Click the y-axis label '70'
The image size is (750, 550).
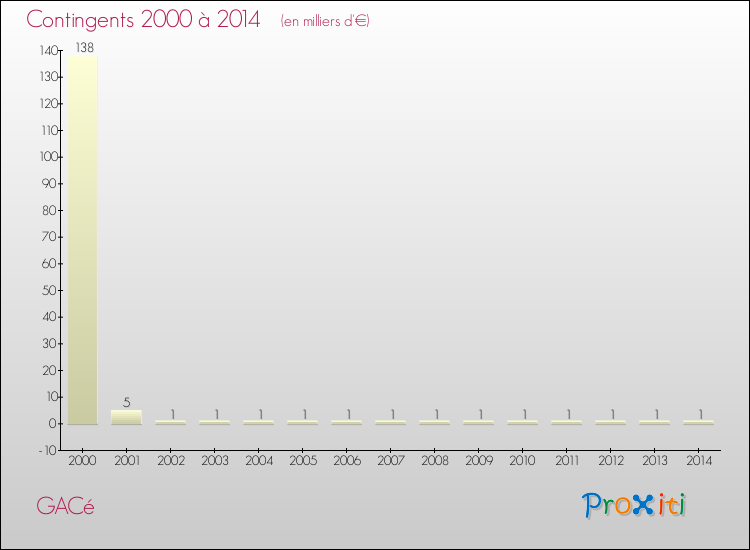(50, 237)
